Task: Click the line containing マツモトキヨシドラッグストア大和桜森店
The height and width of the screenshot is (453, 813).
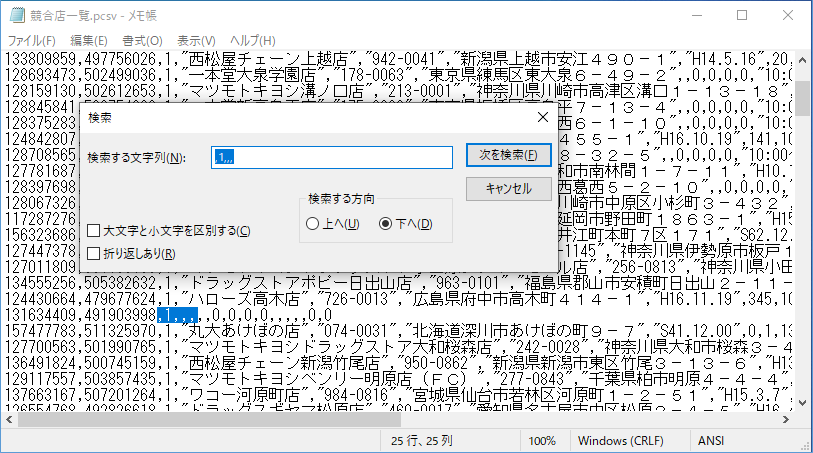Action: [397, 347]
